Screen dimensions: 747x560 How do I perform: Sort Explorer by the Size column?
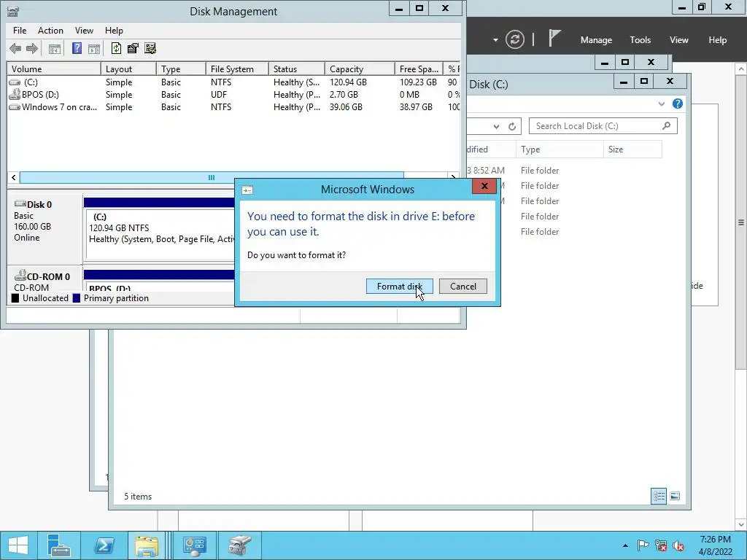click(x=632, y=149)
